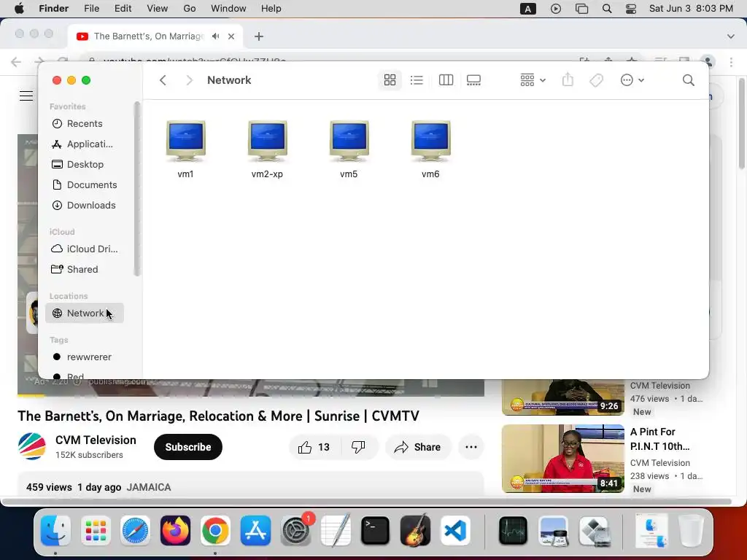This screenshot has height=560, width=747.
Task: Subscribe to CVM Television channel
Action: [188, 447]
